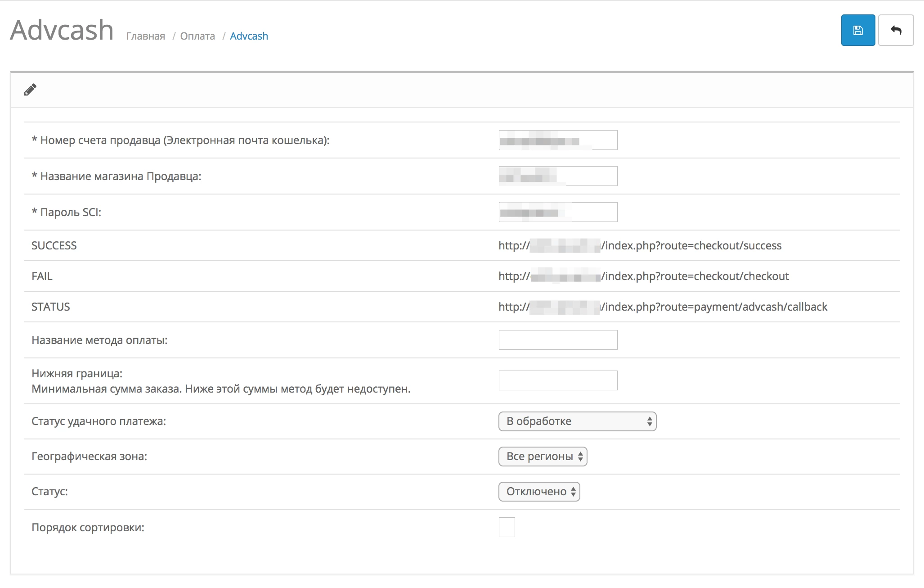Open the Статус удачного платежа dropdown
Viewport: 924px width, 588px height.
click(577, 421)
